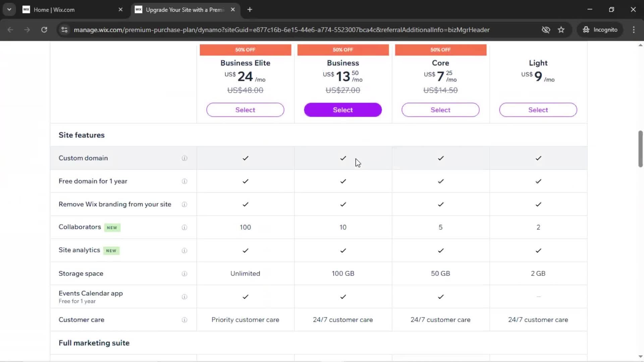Switch to the Home | Wix.com tab
The width and height of the screenshot is (644, 362).
pos(73,10)
